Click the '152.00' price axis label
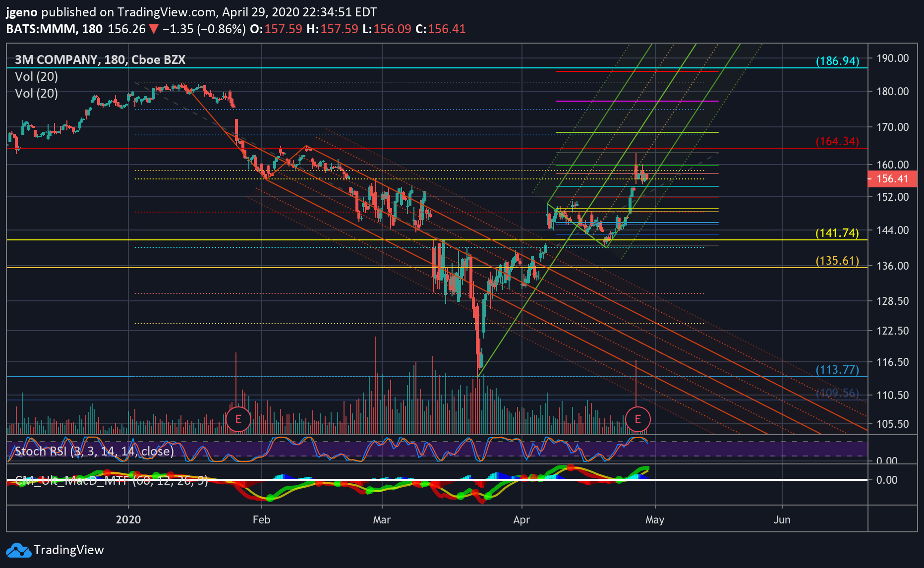 click(x=893, y=197)
